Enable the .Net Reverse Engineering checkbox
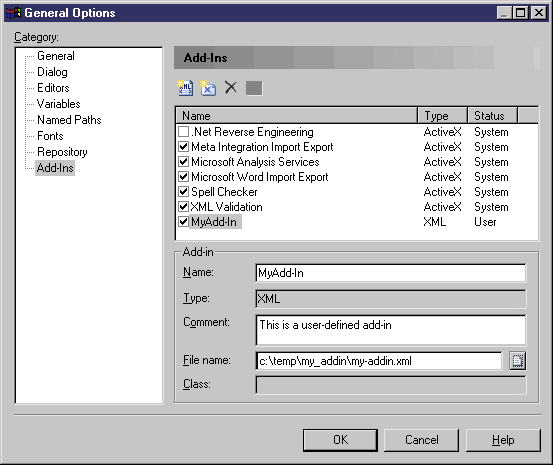The height and width of the screenshot is (465, 553). (x=183, y=132)
